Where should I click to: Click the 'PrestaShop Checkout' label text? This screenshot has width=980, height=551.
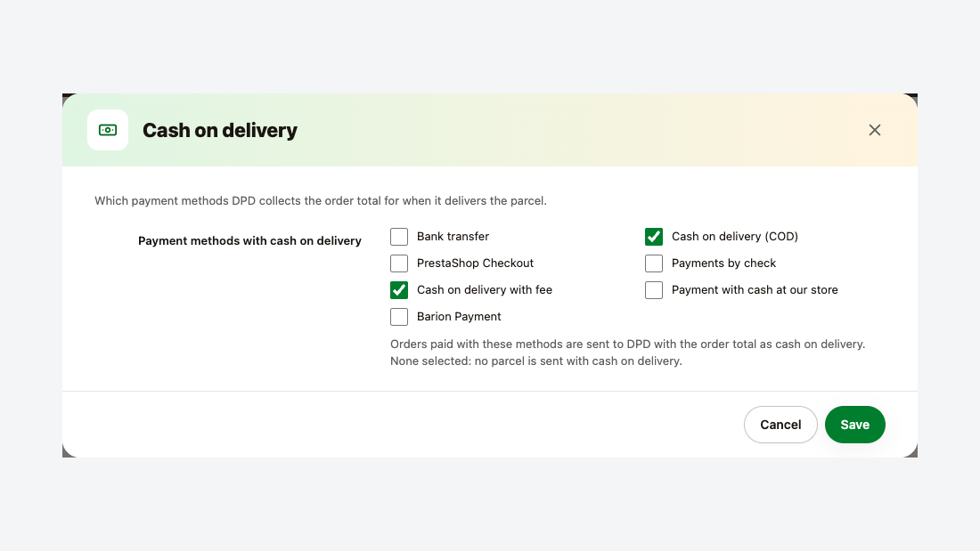click(475, 263)
